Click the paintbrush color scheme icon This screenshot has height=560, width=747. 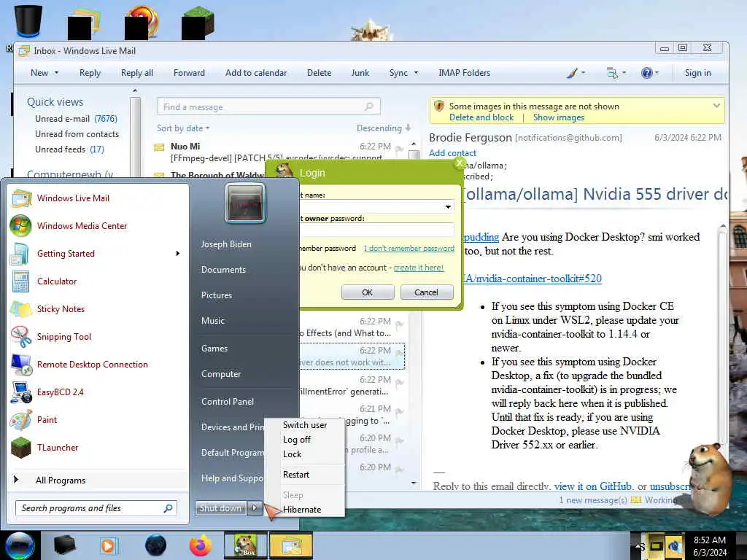pyautogui.click(x=572, y=73)
